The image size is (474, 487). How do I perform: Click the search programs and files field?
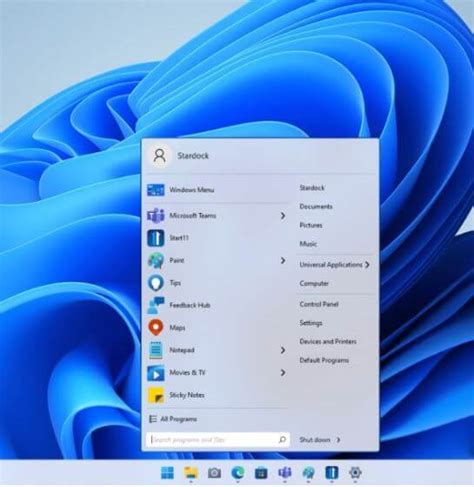(x=218, y=440)
